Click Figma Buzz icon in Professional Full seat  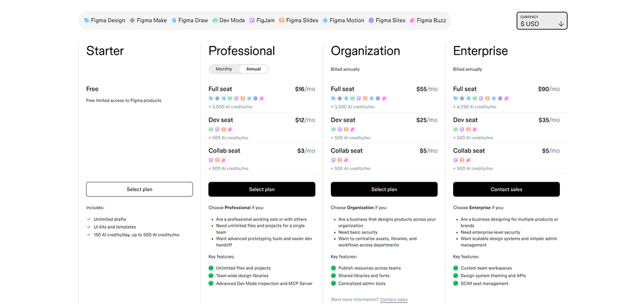point(262,98)
